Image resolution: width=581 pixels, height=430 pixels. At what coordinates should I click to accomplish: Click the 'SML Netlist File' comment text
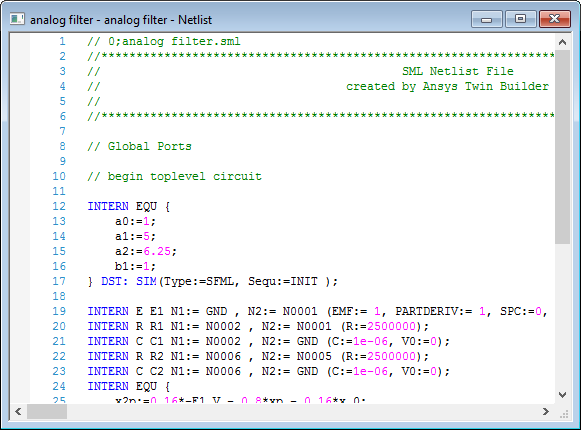coord(458,71)
